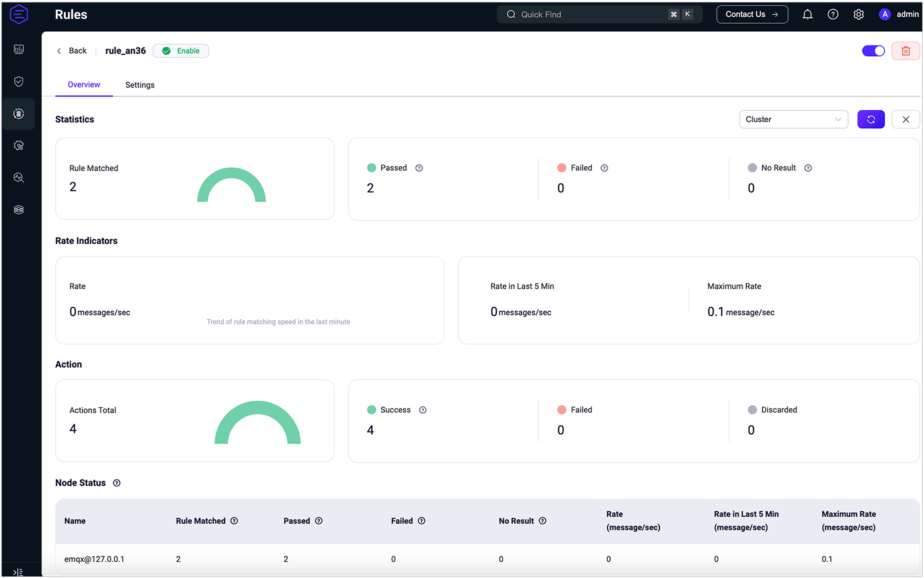Image resolution: width=924 pixels, height=578 pixels.
Task: Open the top bar settings gear
Action: (x=858, y=15)
